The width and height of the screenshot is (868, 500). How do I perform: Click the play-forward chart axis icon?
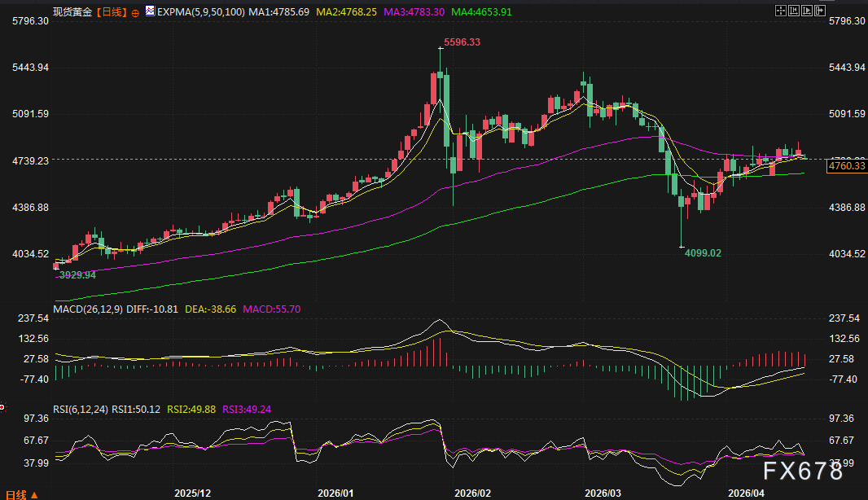(x=806, y=11)
